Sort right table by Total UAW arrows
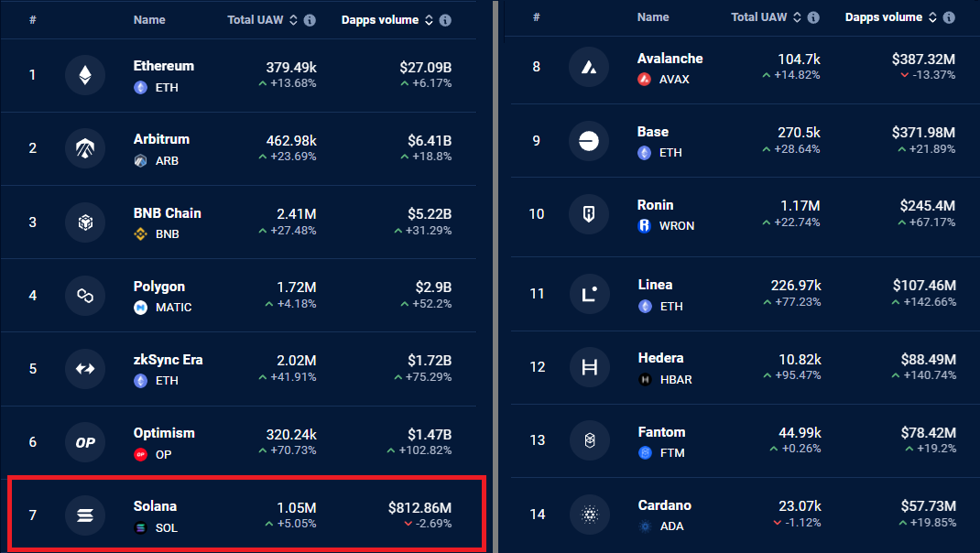This screenshot has width=980, height=553. (x=797, y=17)
